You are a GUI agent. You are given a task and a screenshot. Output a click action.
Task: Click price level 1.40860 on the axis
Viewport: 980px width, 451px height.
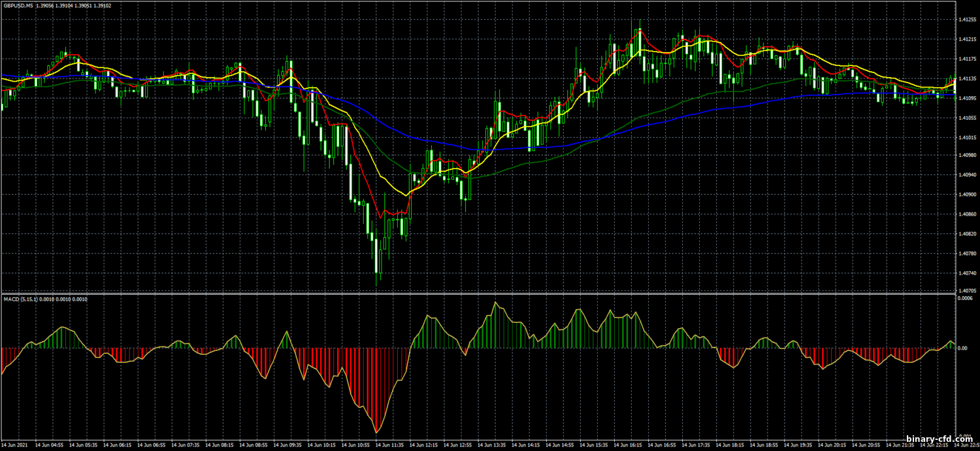[967, 214]
